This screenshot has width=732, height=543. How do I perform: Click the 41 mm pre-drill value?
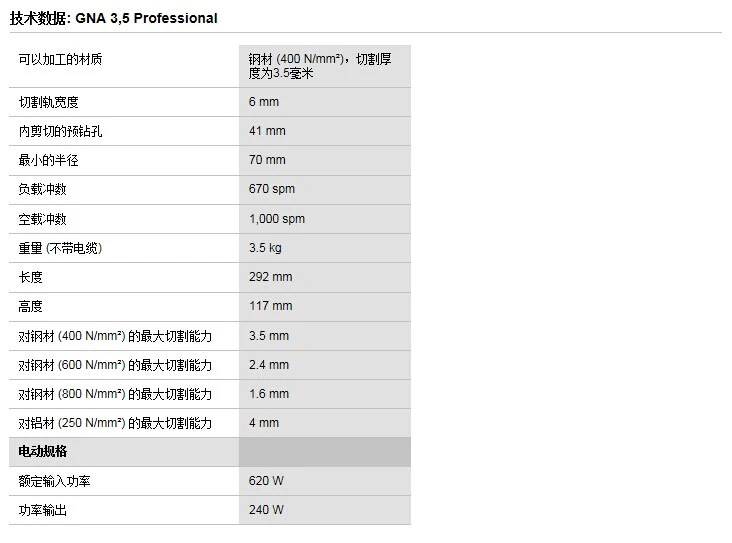click(267, 131)
